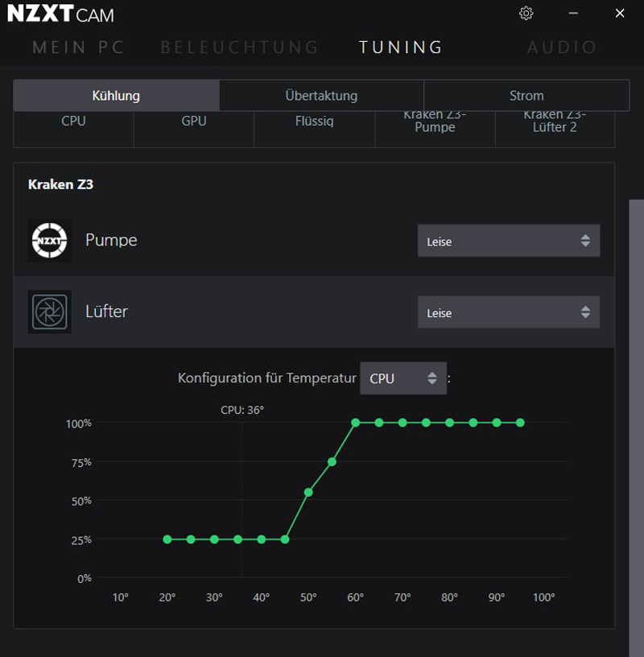Select the fan curve point at 75°

click(426, 423)
